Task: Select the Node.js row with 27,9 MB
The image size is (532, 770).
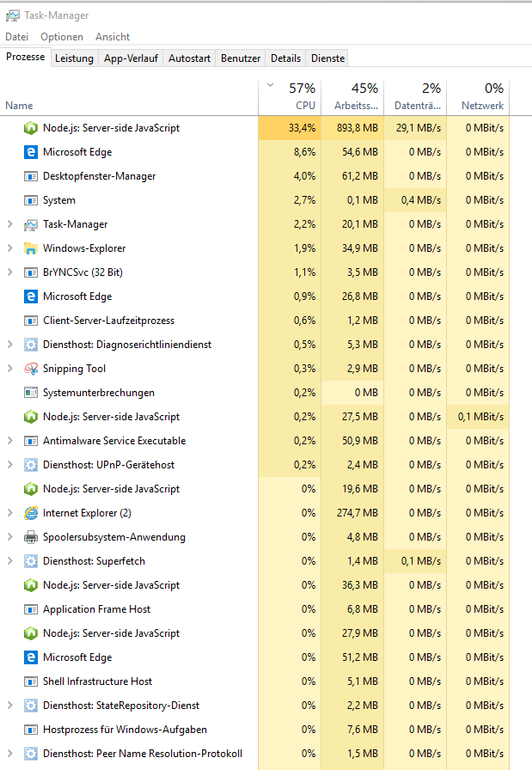Action: (x=254, y=633)
